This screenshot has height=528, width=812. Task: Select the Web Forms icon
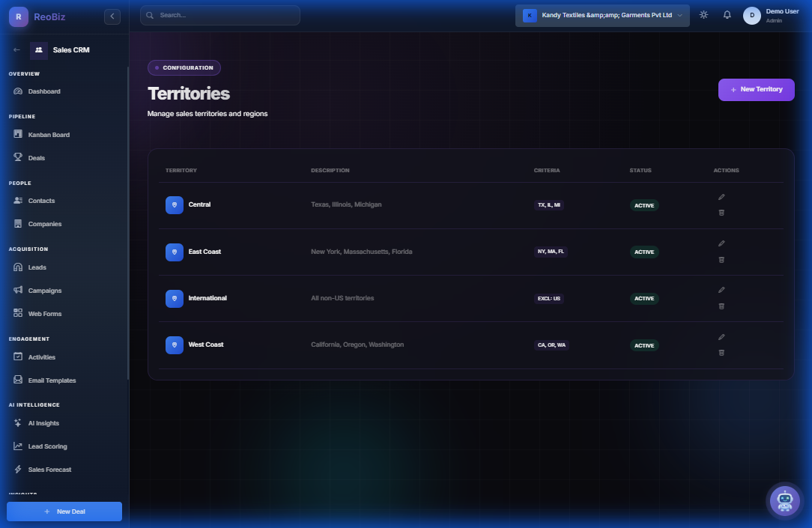tap(20, 313)
